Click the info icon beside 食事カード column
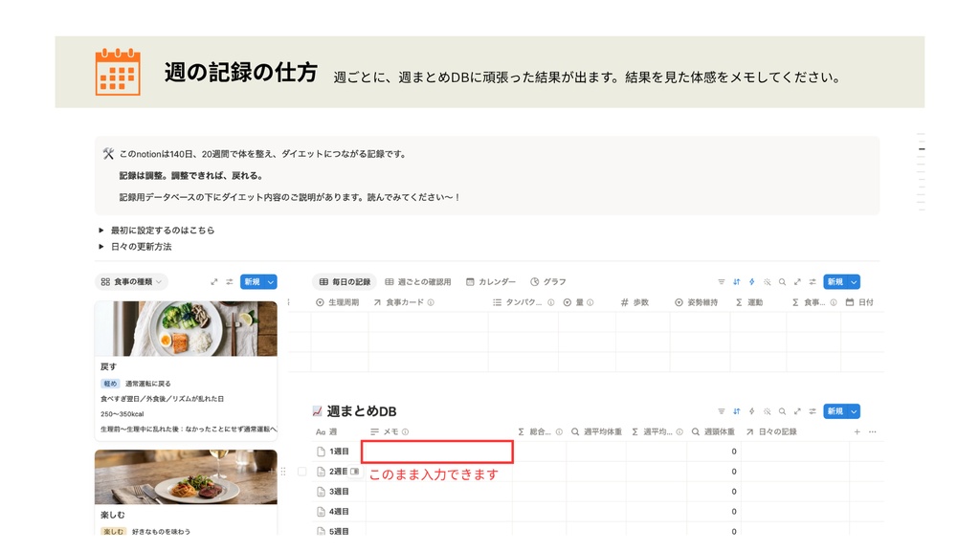Image resolution: width=980 pixels, height=551 pixels. tap(431, 302)
